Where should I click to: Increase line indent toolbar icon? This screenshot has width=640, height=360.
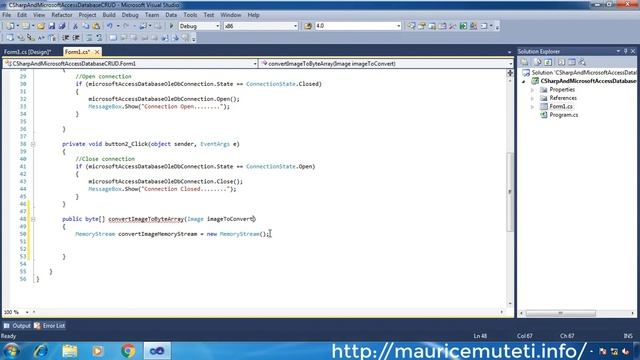(x=76, y=38)
